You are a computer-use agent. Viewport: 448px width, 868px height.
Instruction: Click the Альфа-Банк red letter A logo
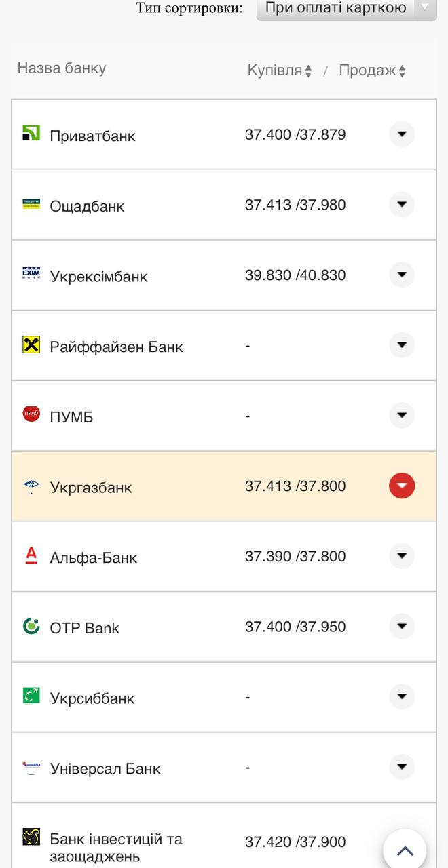coord(30,556)
